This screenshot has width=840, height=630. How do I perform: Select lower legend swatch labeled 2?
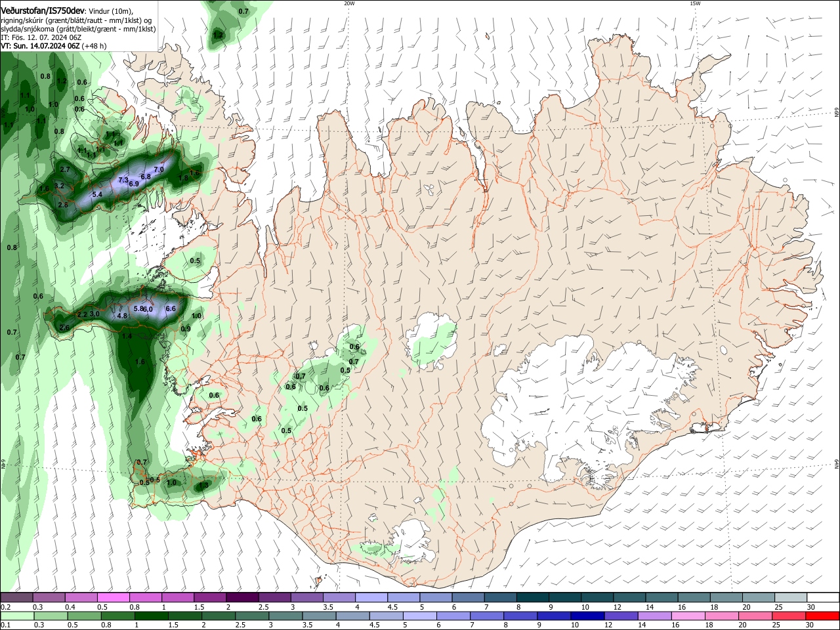point(218,616)
